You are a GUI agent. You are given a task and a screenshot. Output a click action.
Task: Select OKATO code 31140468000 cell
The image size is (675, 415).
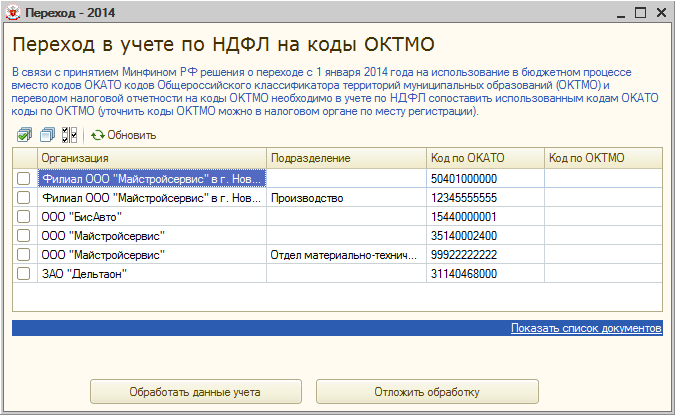(x=484, y=274)
